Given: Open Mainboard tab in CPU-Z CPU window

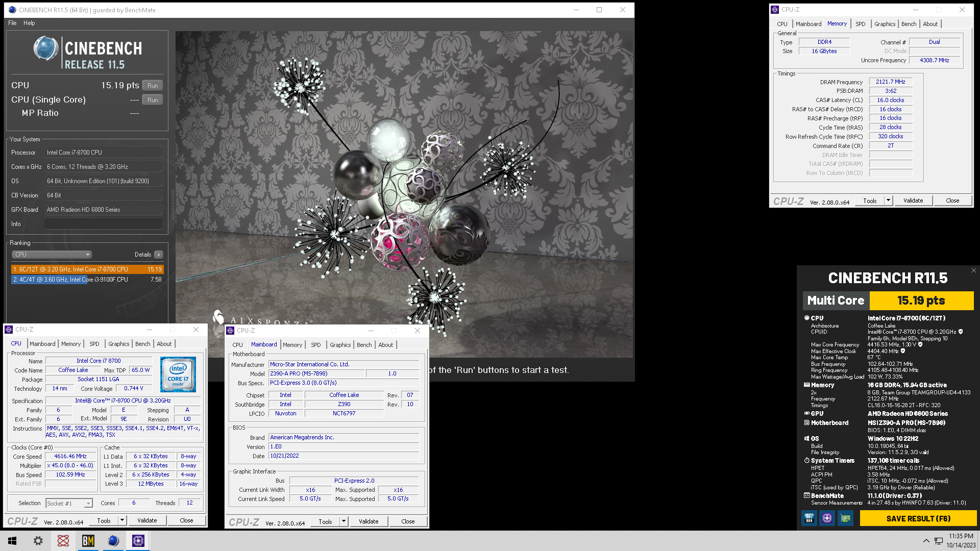Looking at the screenshot, I should 42,344.
